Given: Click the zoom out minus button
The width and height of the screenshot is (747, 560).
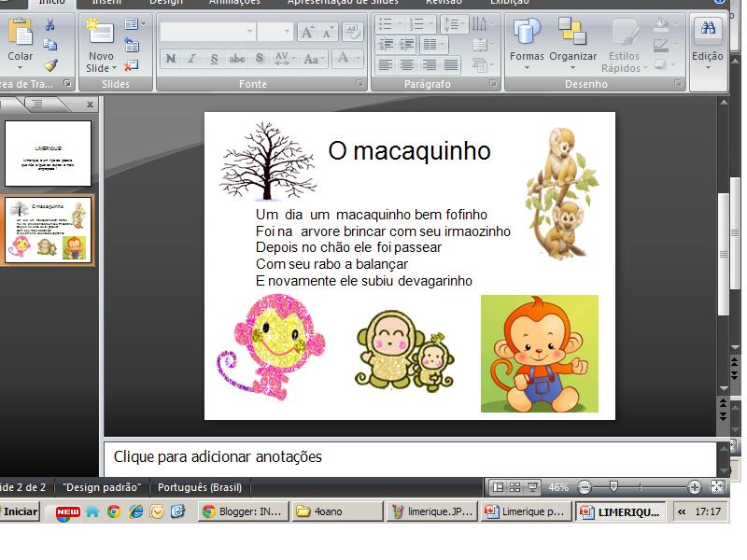Looking at the screenshot, I should tap(585, 487).
